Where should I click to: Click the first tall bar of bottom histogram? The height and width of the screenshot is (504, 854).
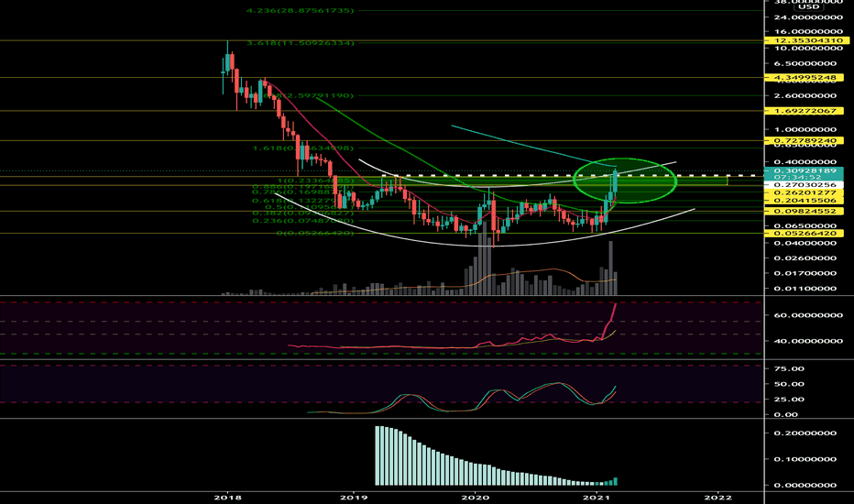pyautogui.click(x=377, y=455)
